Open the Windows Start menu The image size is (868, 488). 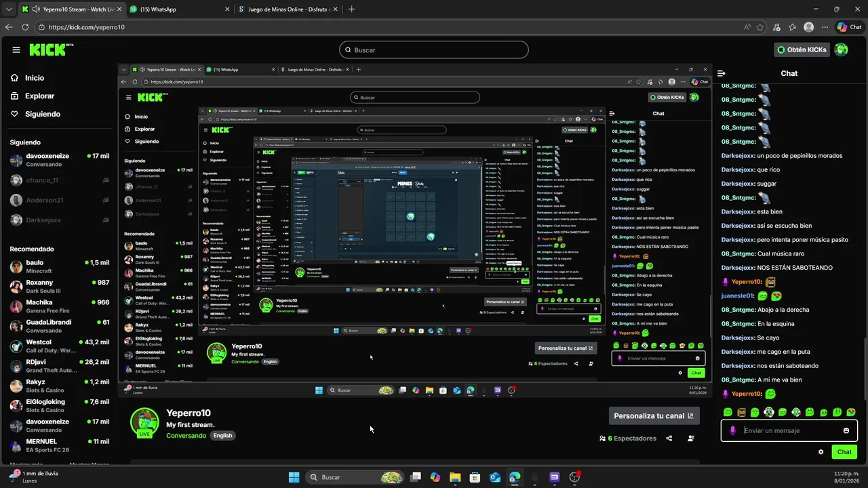click(x=294, y=477)
